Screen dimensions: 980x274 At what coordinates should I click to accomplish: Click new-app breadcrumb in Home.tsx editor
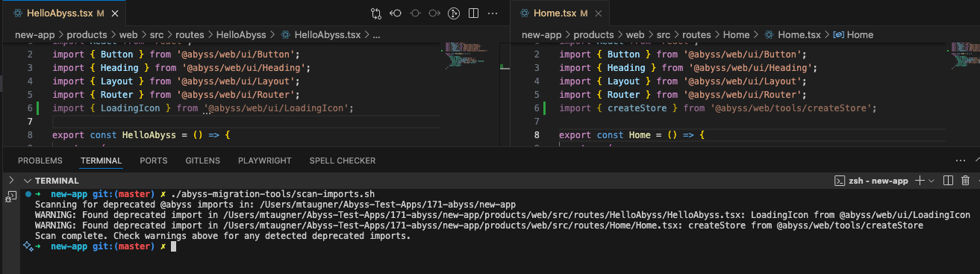[541, 34]
